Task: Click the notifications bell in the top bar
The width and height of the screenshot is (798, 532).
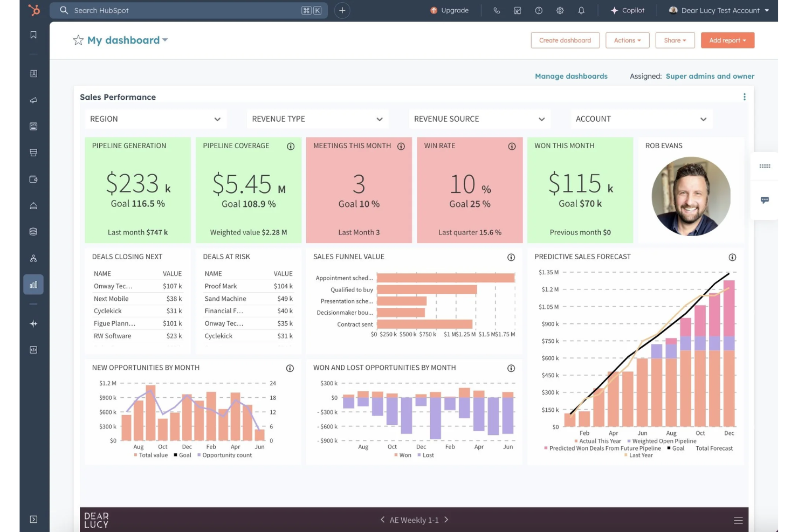Action: point(581,10)
